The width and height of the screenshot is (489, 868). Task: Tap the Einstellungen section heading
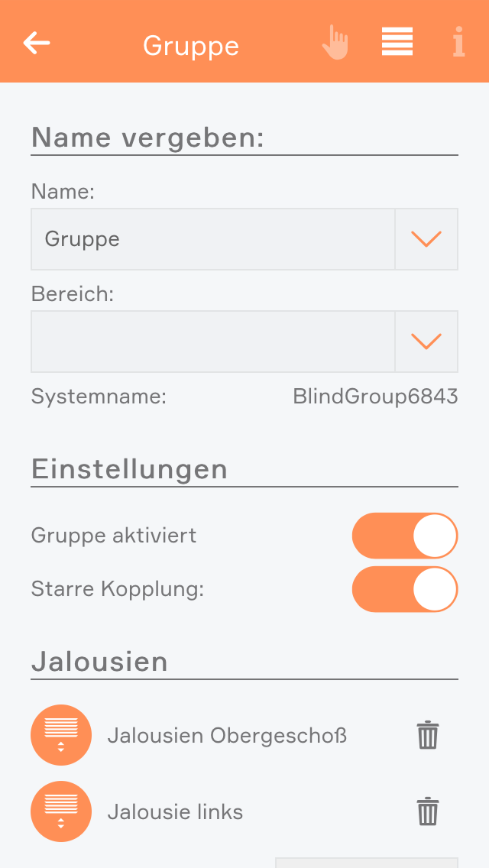point(129,468)
